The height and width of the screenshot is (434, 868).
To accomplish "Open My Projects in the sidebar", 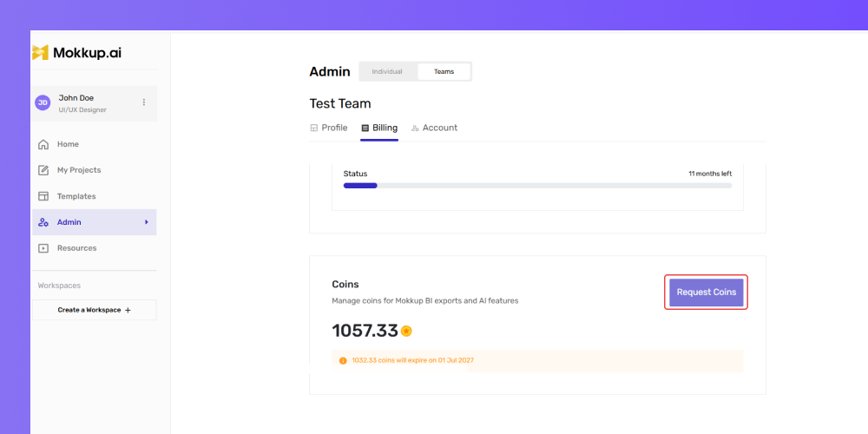I will [94, 170].
